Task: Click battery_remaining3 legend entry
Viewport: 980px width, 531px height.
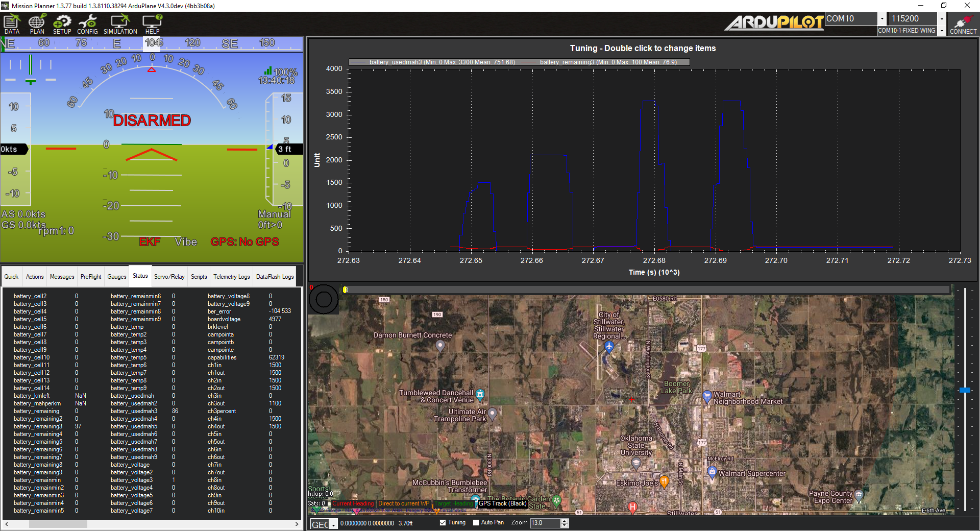Action: [x=608, y=62]
